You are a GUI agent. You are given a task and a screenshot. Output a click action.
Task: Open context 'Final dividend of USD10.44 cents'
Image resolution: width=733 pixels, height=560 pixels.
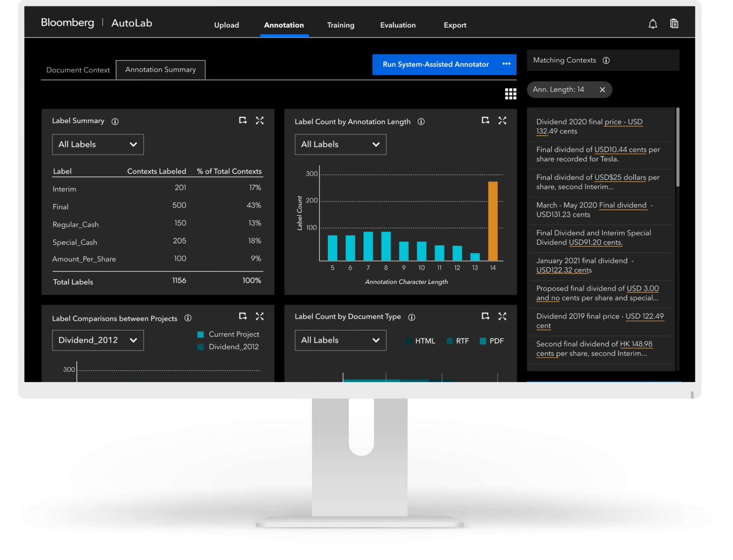tap(601, 155)
